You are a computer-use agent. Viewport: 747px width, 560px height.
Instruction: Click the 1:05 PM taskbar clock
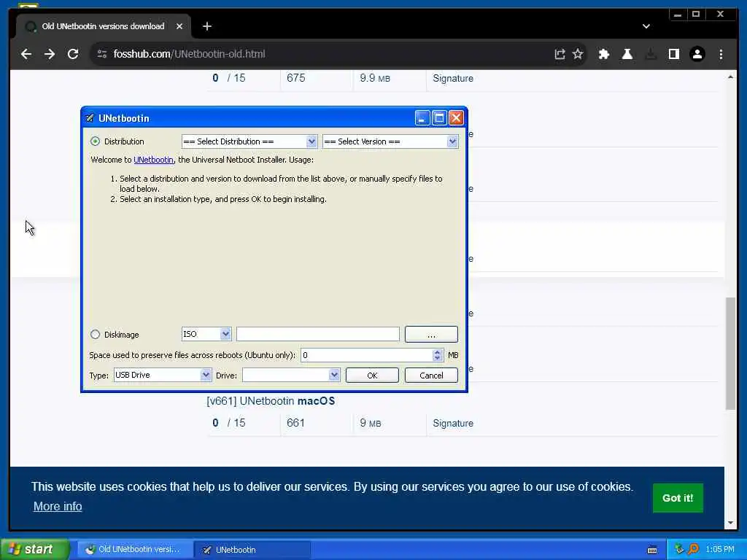pyautogui.click(x=720, y=550)
